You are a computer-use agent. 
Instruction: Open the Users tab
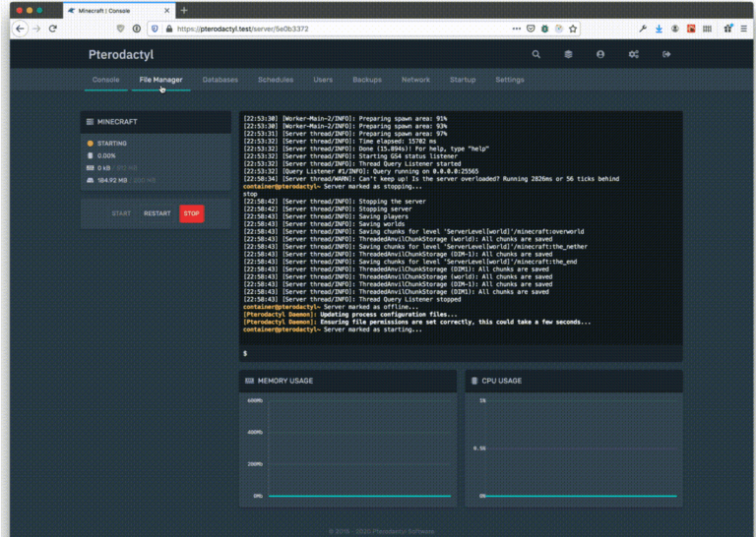(x=323, y=80)
